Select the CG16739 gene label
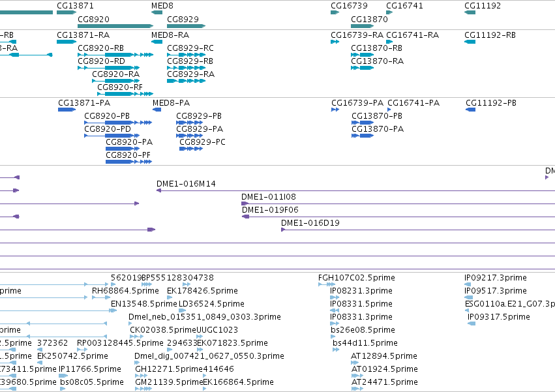 pyautogui.click(x=349, y=6)
